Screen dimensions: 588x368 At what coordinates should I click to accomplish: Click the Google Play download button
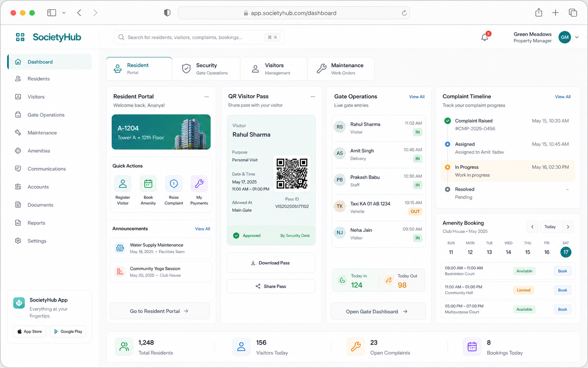pyautogui.click(x=68, y=331)
